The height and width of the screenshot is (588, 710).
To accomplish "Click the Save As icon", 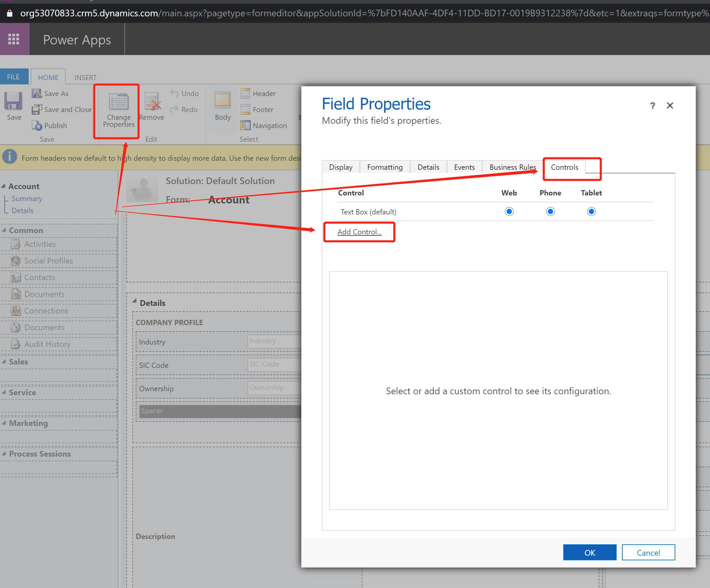I will pyautogui.click(x=38, y=93).
